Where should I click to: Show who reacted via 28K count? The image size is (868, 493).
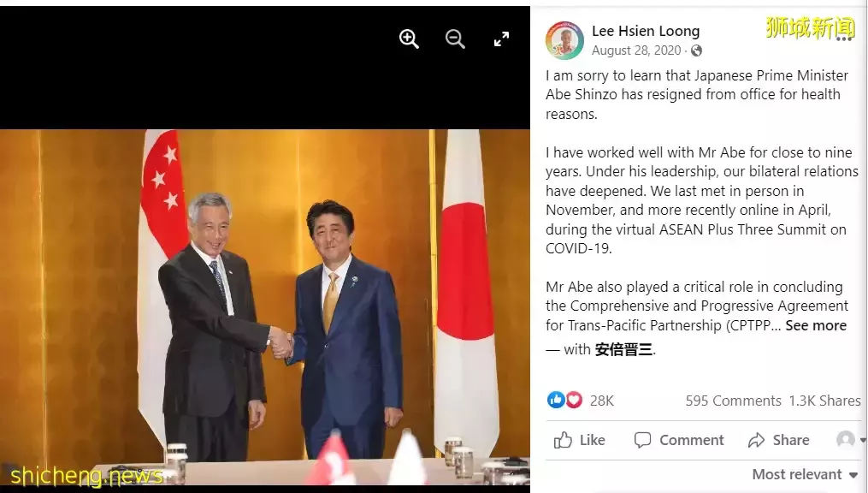pos(602,401)
